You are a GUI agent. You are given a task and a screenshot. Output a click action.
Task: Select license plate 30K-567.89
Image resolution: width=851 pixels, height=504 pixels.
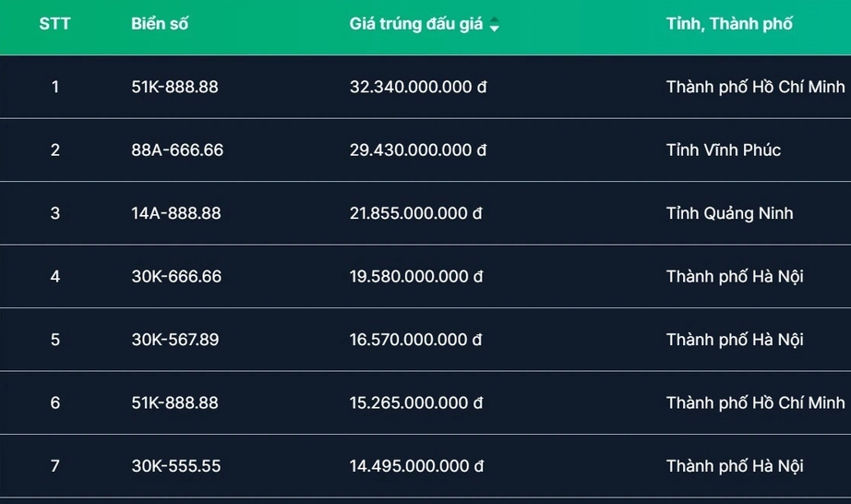point(175,340)
